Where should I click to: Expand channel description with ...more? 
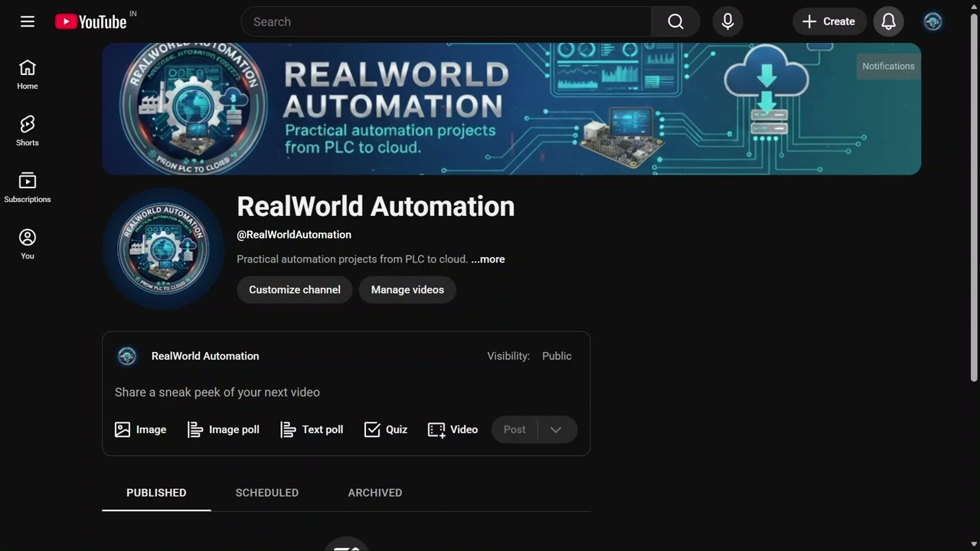(x=488, y=259)
